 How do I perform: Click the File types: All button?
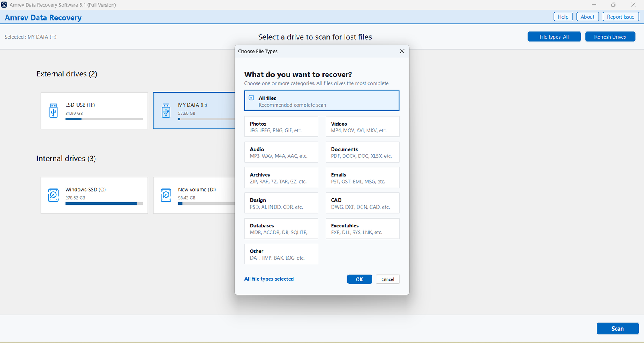coord(554,37)
